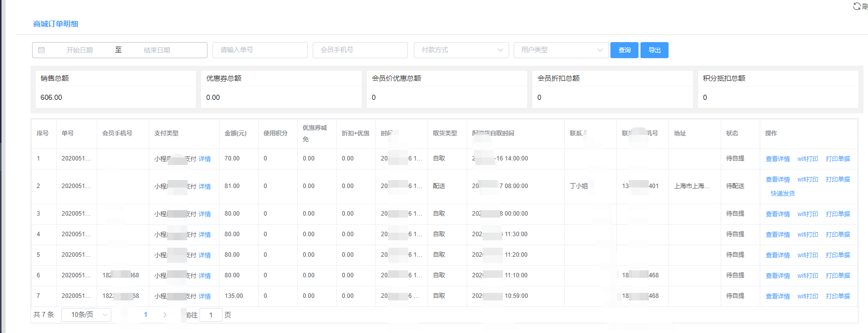Image resolution: width=868 pixels, height=333 pixels.
Task: Click the calendar icon in date range field
Action: pyautogui.click(x=42, y=50)
